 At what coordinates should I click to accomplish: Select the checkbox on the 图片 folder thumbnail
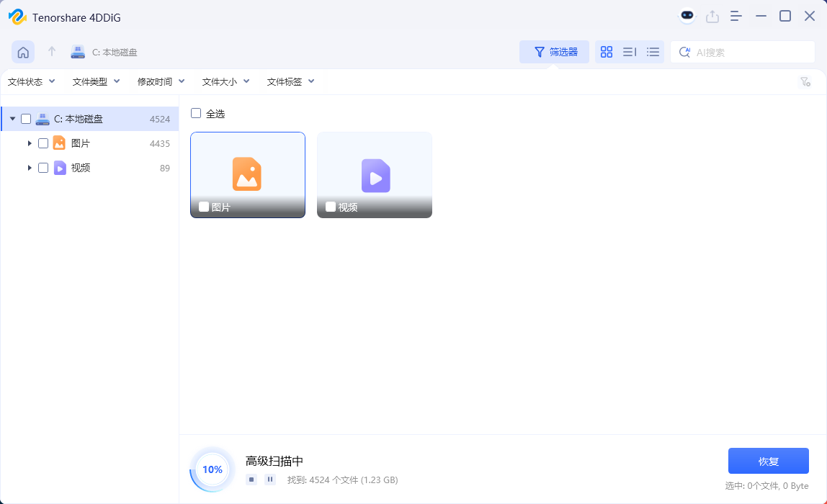tap(202, 206)
